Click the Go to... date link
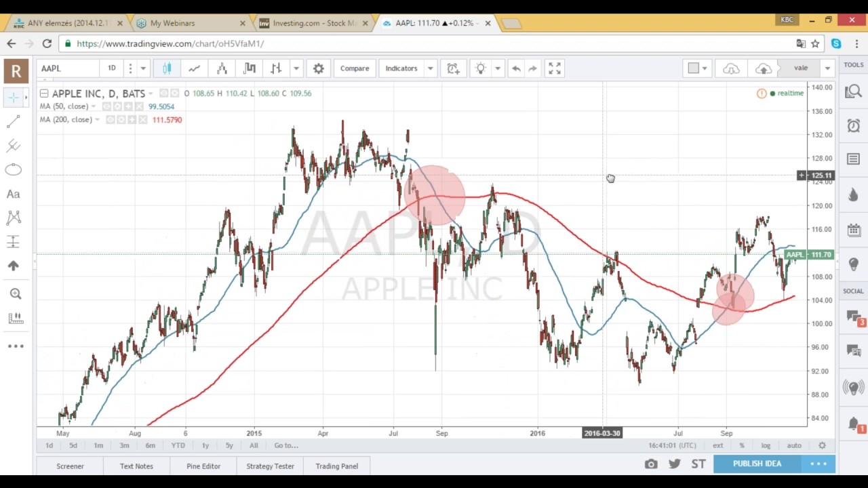The width and height of the screenshot is (868, 488). click(285, 445)
